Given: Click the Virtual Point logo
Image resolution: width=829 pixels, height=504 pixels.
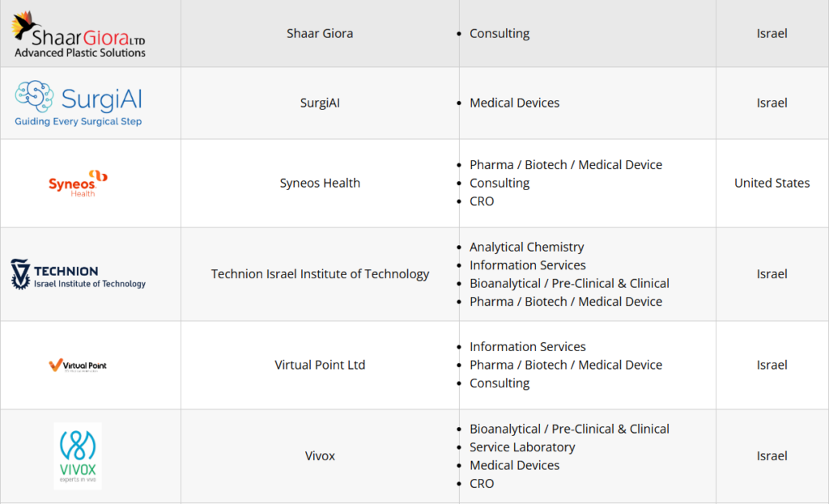Looking at the screenshot, I should click(x=79, y=365).
